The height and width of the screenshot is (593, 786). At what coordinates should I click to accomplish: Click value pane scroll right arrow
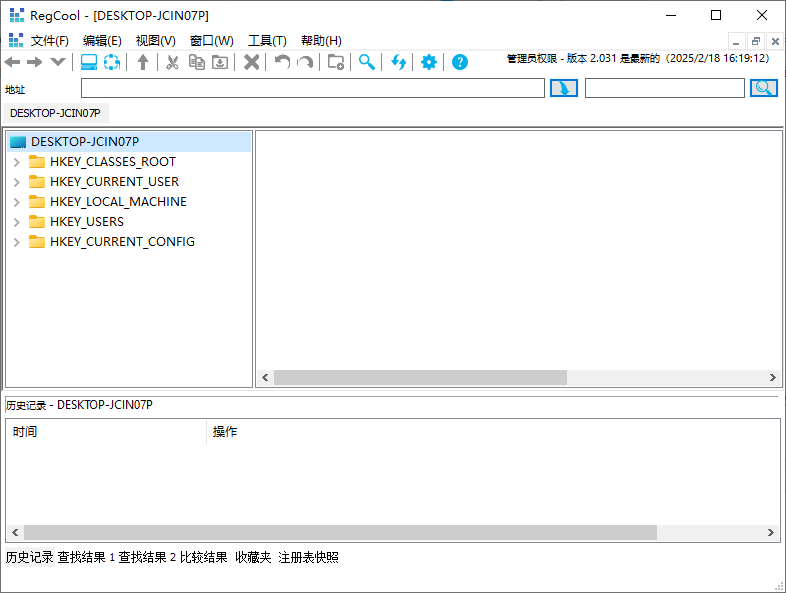(x=772, y=377)
